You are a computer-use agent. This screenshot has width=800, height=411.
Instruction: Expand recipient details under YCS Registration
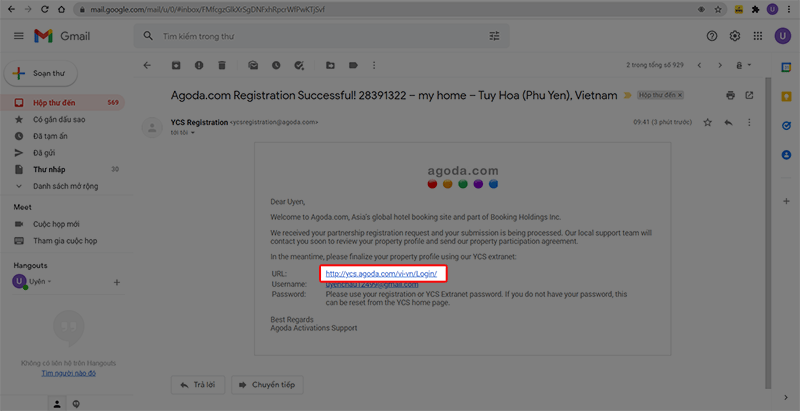pos(192,132)
